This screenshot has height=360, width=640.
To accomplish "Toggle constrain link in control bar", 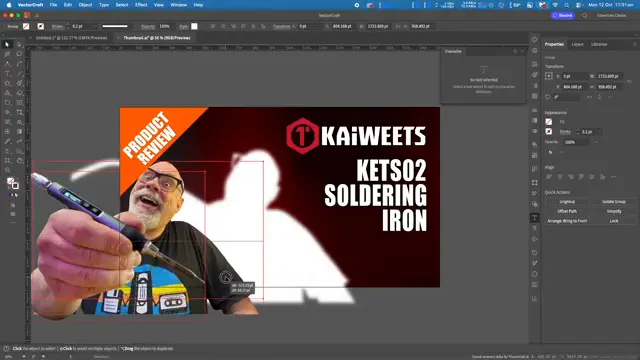I will (x=398, y=26).
